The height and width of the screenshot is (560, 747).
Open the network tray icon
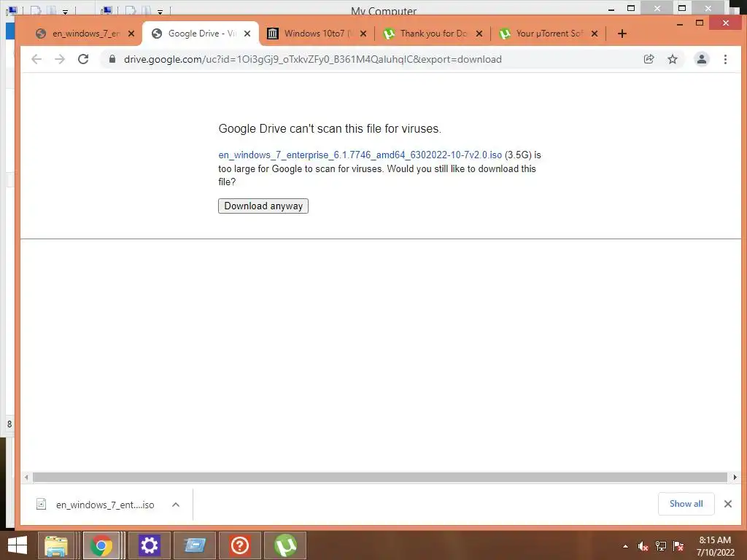(661, 546)
